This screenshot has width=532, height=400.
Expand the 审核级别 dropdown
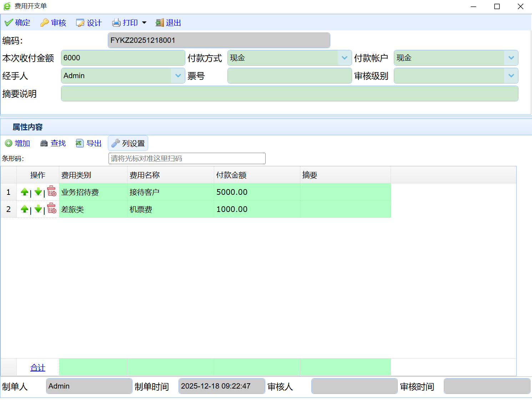point(511,76)
